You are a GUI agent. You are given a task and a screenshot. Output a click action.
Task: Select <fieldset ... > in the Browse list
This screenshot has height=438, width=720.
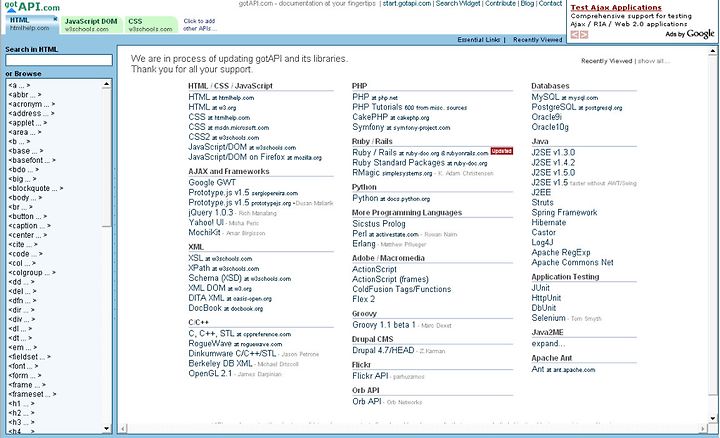(29, 357)
